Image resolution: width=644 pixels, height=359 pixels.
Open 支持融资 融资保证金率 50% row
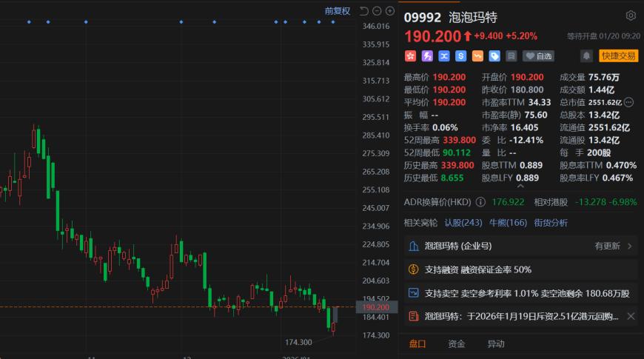pos(520,269)
